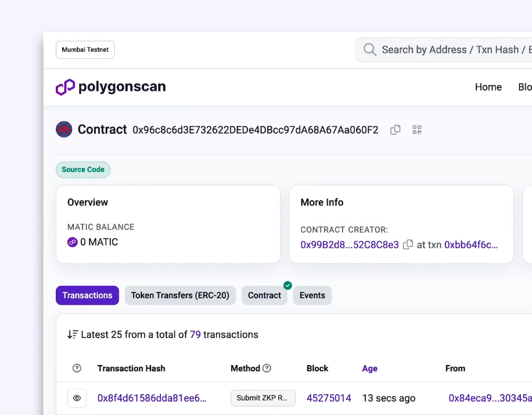This screenshot has height=415, width=532.
Task: Click the 79 transactions total link
Action: [x=195, y=335]
